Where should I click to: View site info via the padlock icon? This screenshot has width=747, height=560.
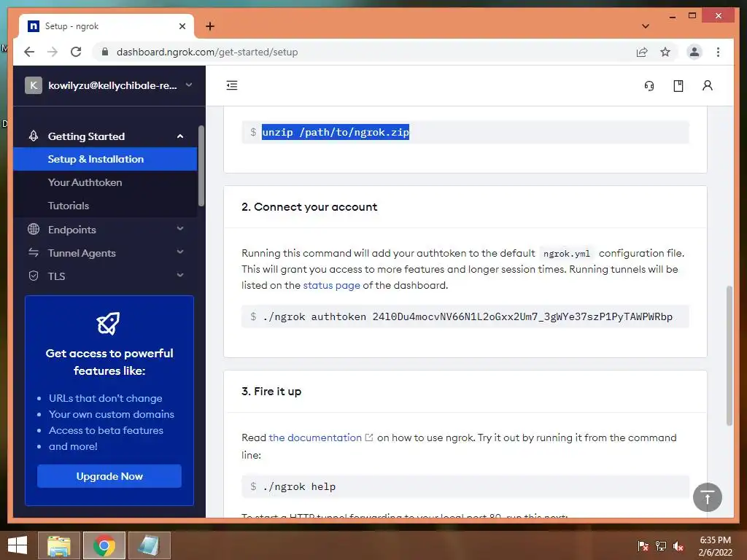coord(105,52)
